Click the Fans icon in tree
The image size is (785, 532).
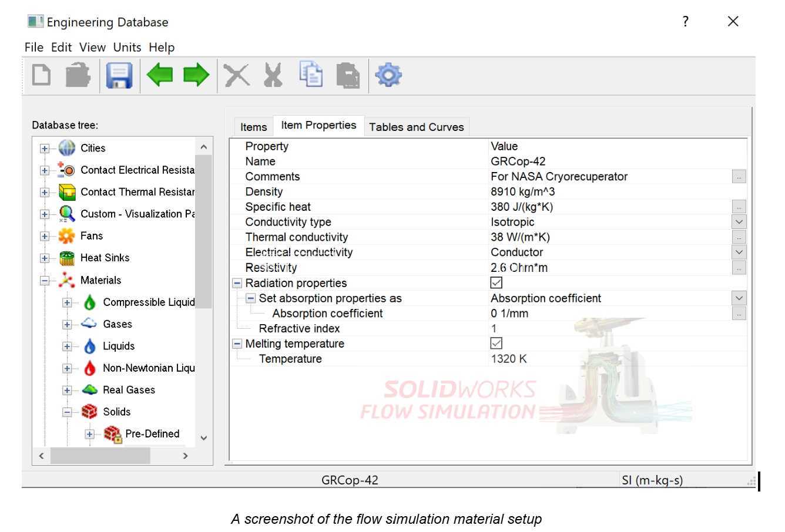[x=67, y=236]
